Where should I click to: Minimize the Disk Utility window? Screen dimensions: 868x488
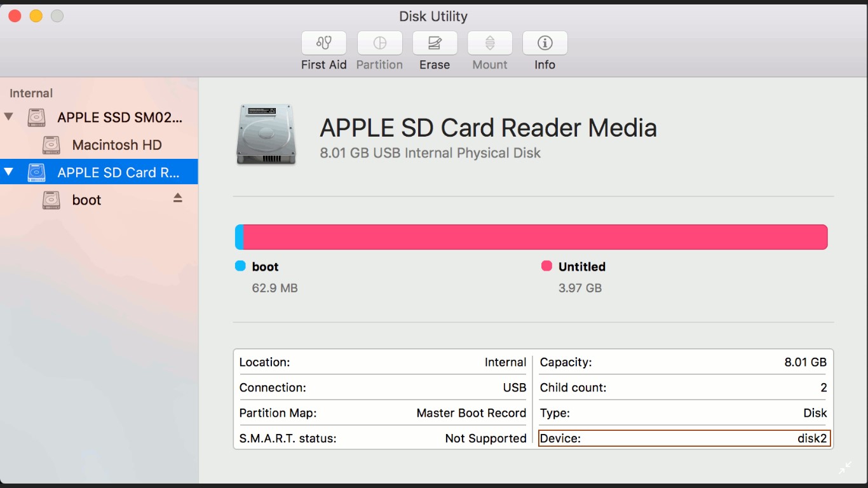coord(36,16)
